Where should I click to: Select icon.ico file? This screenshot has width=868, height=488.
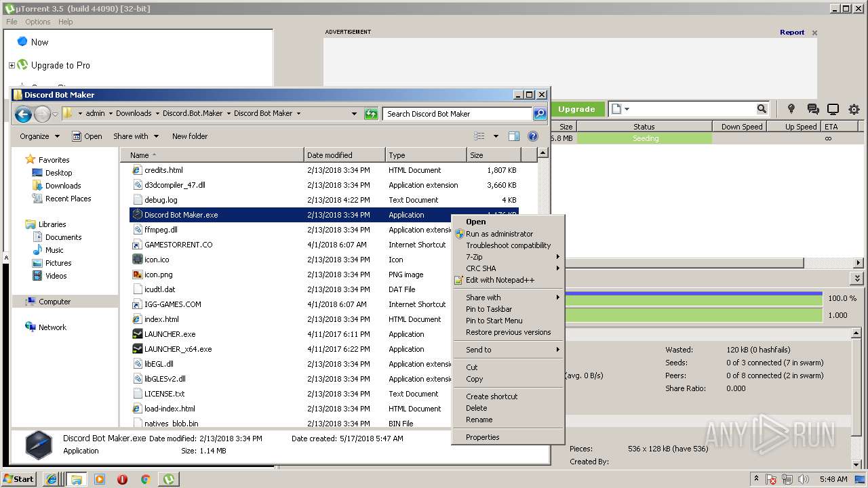coord(157,260)
